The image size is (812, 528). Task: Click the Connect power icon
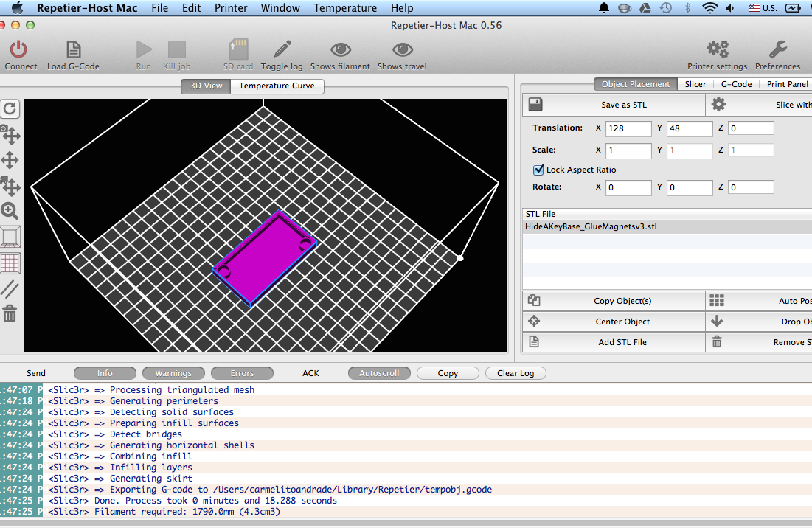click(x=18, y=49)
